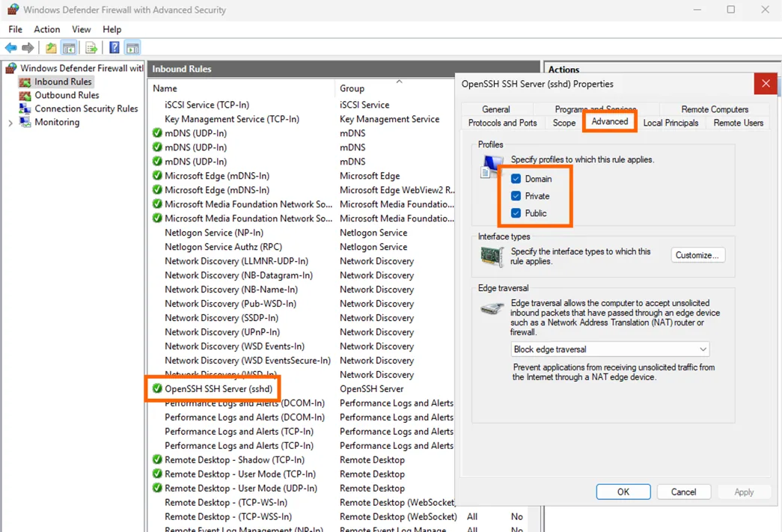The height and width of the screenshot is (532, 782).
Task: Open the View menu
Action: (82, 29)
